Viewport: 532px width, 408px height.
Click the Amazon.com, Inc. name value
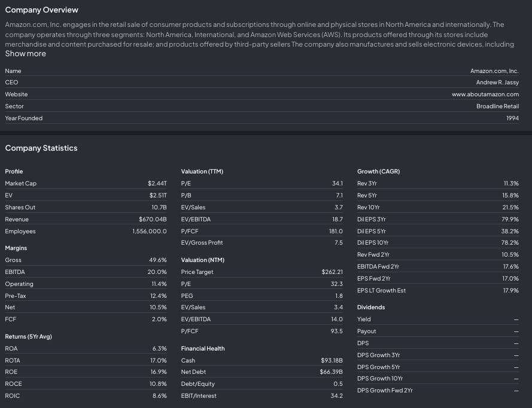[494, 71]
